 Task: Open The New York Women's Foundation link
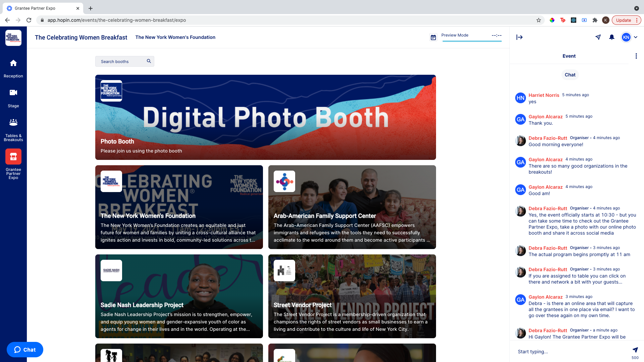tap(175, 37)
